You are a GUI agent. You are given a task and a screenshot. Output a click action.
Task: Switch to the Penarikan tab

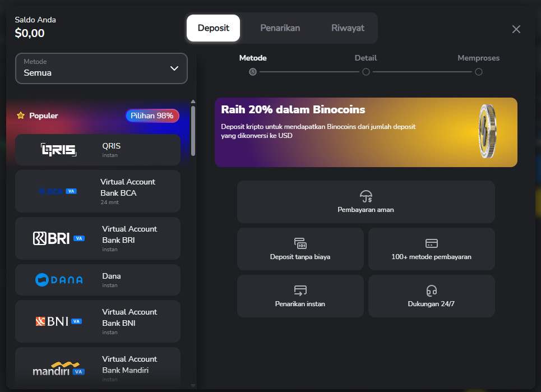(x=280, y=28)
